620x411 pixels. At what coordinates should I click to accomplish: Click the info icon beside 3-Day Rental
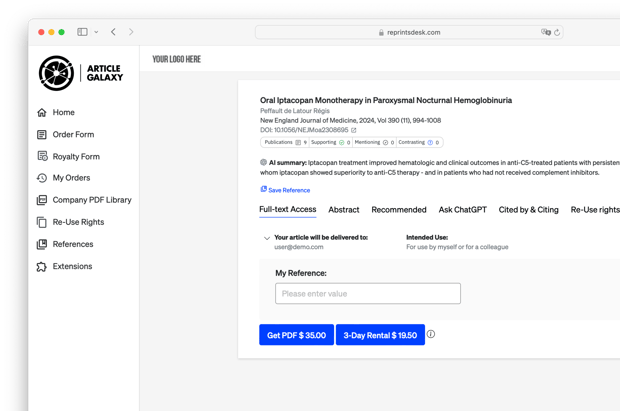pos(431,334)
